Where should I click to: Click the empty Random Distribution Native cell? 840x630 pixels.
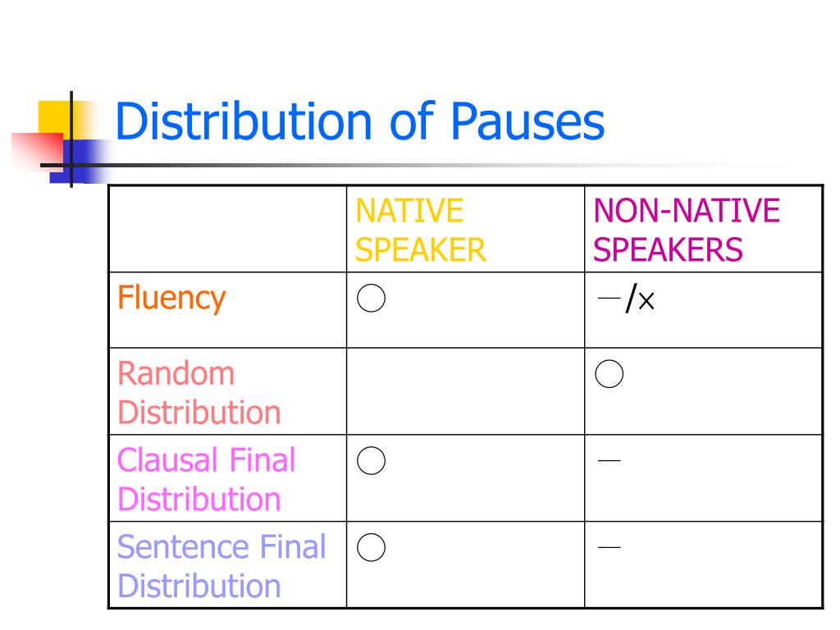click(x=466, y=391)
